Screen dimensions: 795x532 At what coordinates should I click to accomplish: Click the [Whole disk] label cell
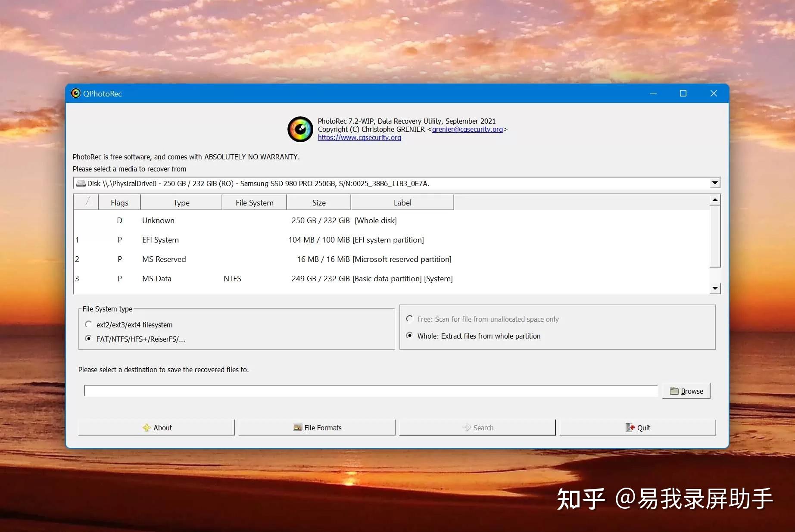coord(376,221)
